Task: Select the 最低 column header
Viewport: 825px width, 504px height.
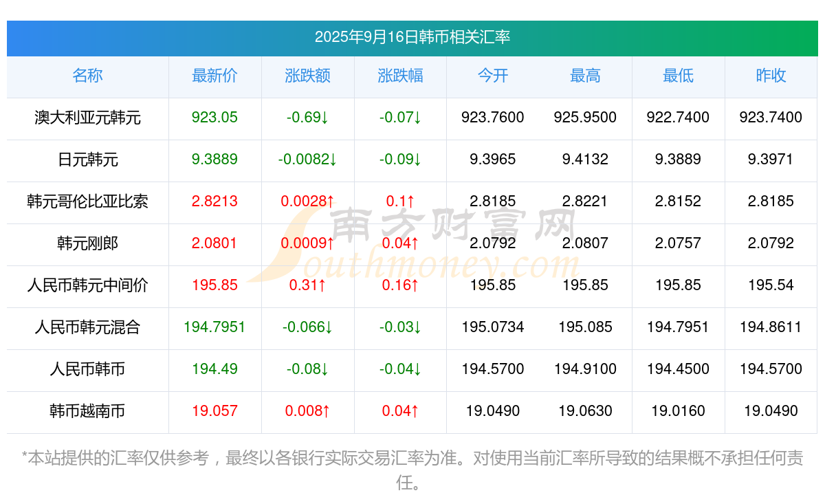Action: point(678,76)
